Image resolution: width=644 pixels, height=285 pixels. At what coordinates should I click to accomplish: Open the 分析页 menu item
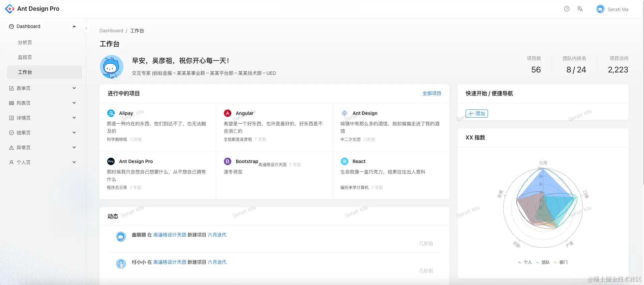pos(44,42)
